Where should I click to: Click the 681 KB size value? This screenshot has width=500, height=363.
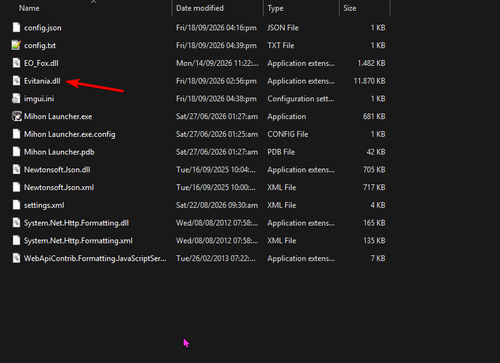374,116
